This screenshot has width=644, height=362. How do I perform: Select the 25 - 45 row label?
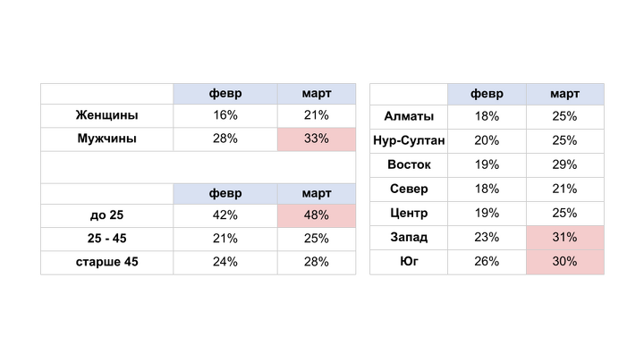tap(106, 239)
